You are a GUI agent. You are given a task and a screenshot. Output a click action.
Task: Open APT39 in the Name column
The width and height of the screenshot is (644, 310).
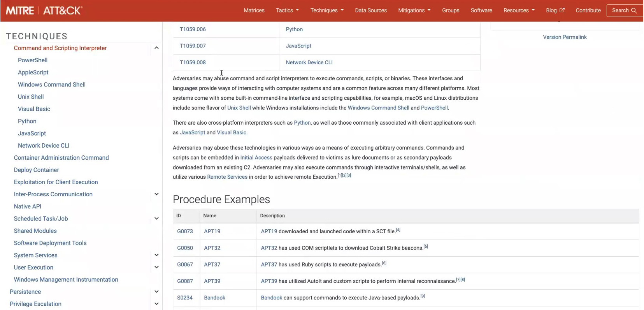pyautogui.click(x=212, y=281)
